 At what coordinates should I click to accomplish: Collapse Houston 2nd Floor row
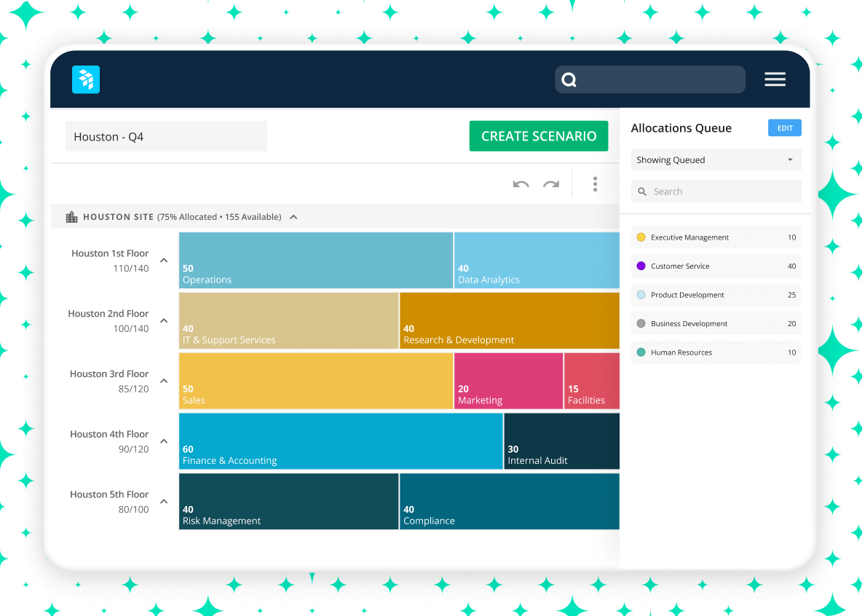tap(164, 320)
